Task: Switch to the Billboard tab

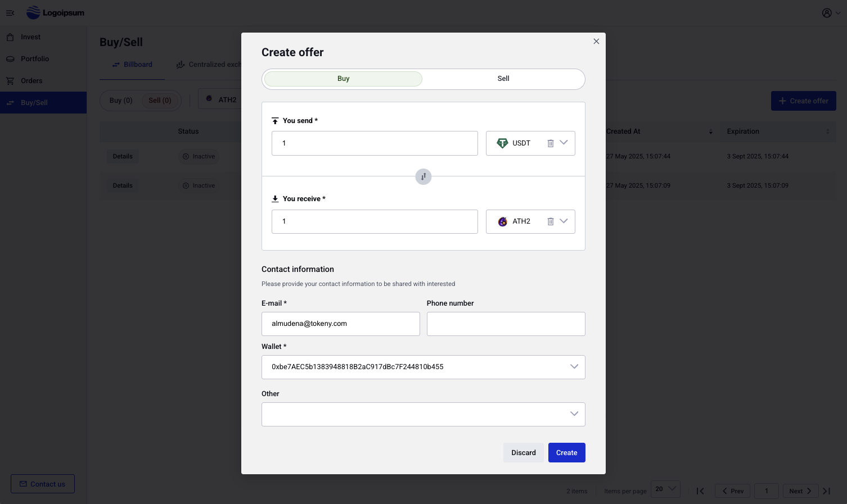Action: pyautogui.click(x=133, y=65)
